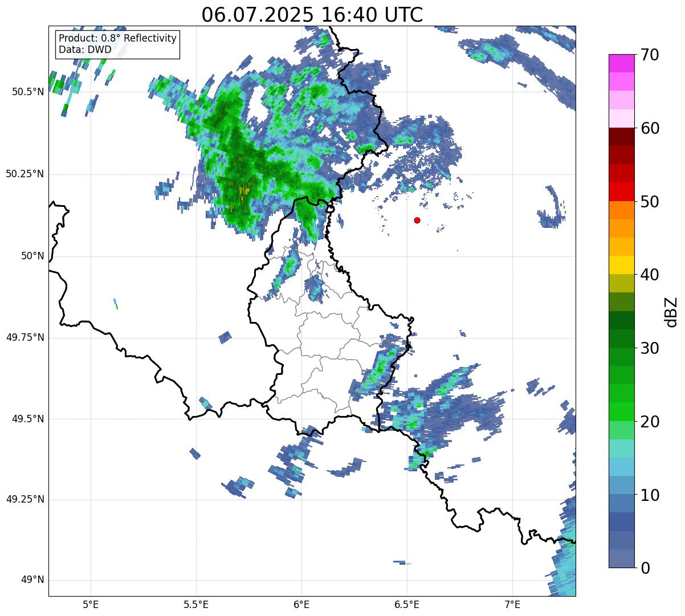The height and width of the screenshot is (616, 685).
Task: Click the colorbar '70' tick label
Action: coord(650,55)
